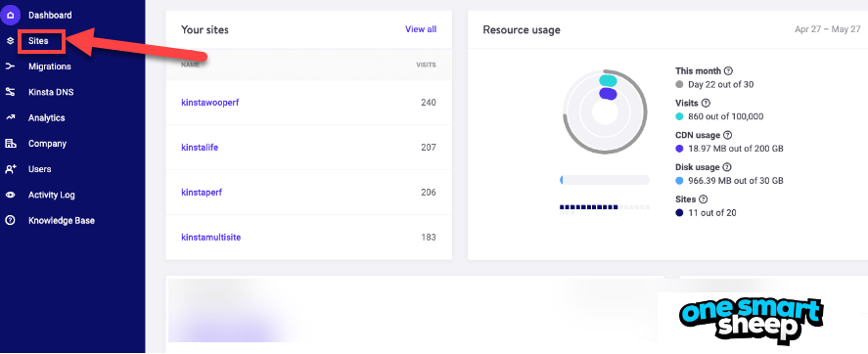Viewport: 868px width, 354px height.
Task: Open Knowledge Base in the sidebar
Action: point(62,221)
